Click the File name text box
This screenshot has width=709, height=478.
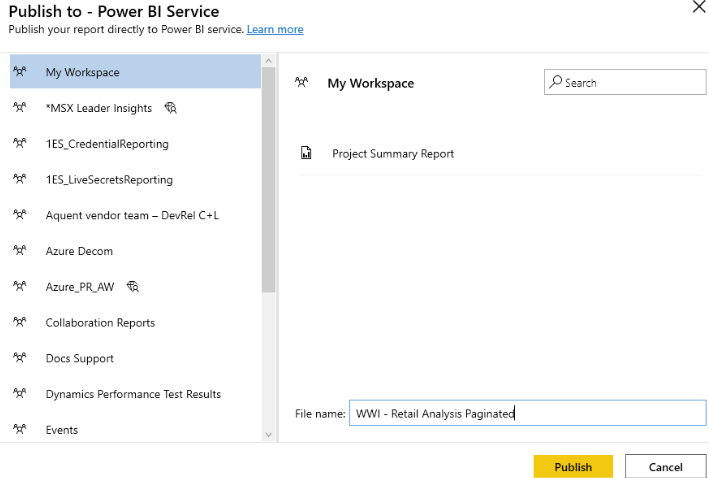pyautogui.click(x=527, y=413)
